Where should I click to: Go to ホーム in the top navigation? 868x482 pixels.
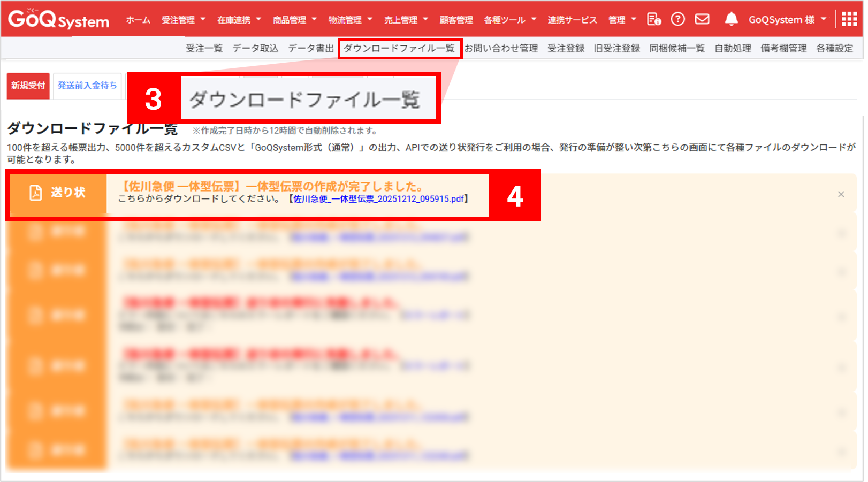(x=138, y=20)
